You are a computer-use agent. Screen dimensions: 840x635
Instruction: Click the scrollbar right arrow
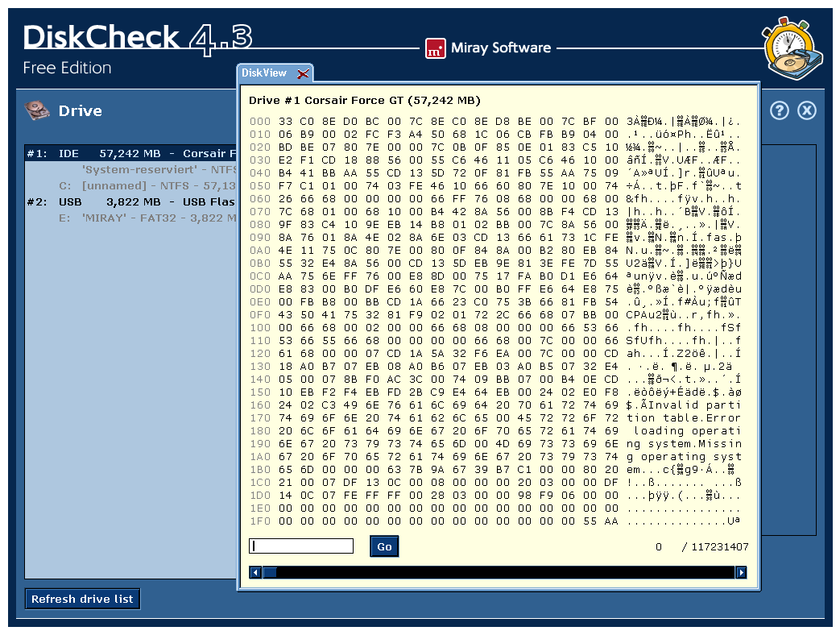(x=741, y=572)
